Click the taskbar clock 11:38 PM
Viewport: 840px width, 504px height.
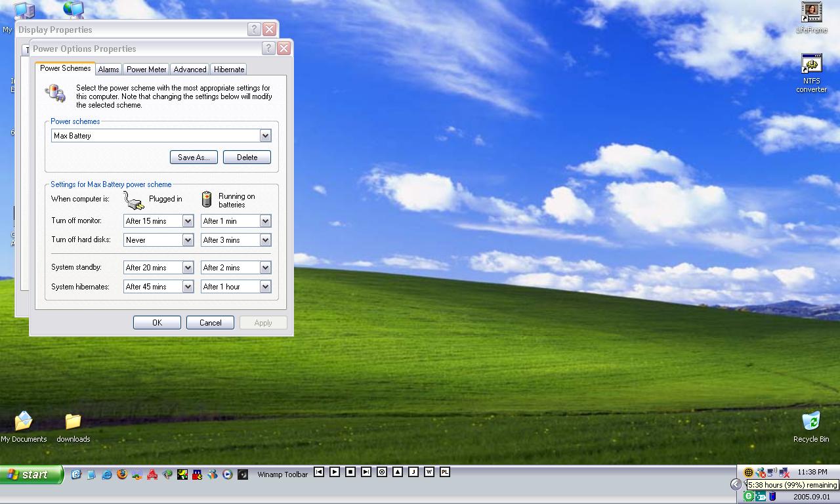pyautogui.click(x=812, y=472)
